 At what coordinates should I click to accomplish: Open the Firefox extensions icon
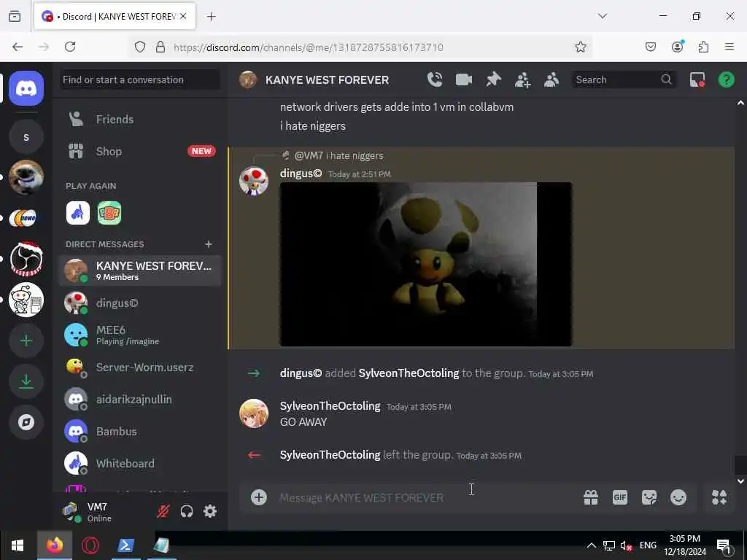point(703,47)
